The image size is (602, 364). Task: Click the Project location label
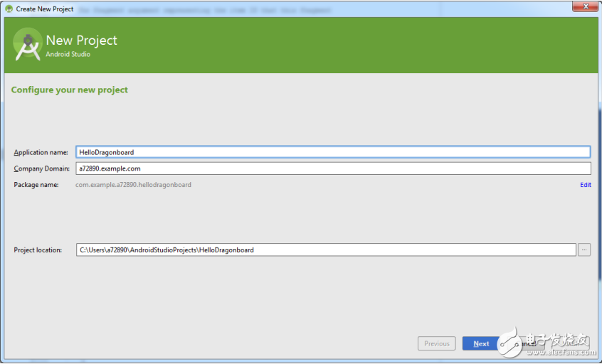point(38,250)
